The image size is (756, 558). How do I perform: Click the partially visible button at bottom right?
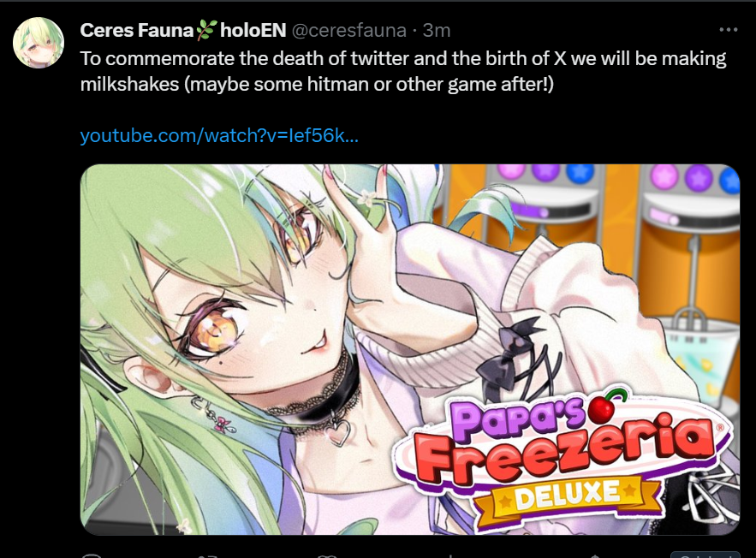click(705, 555)
